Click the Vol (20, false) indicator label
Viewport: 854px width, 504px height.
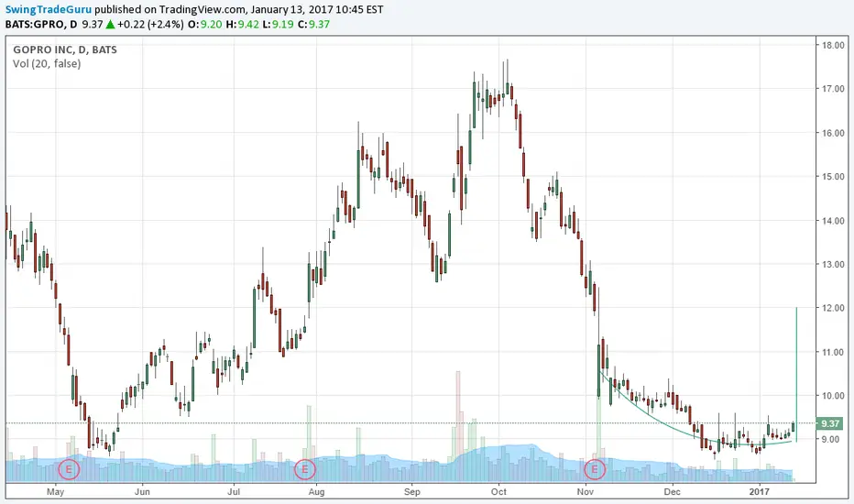(x=47, y=64)
